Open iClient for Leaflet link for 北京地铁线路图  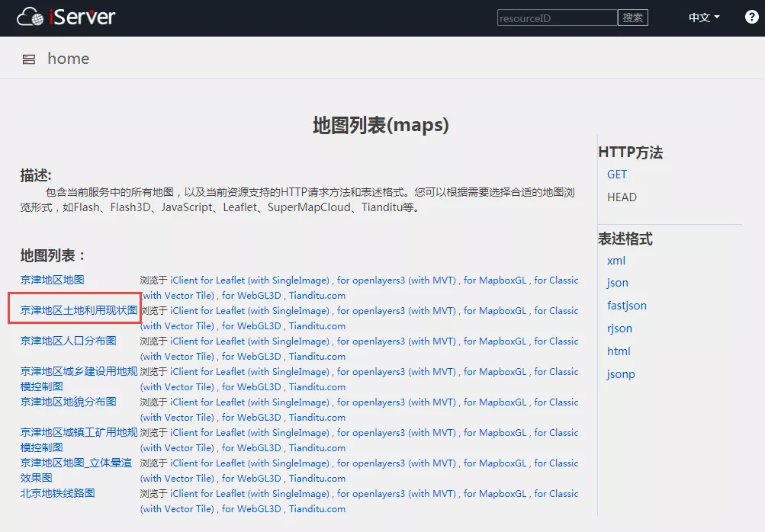tap(249, 493)
